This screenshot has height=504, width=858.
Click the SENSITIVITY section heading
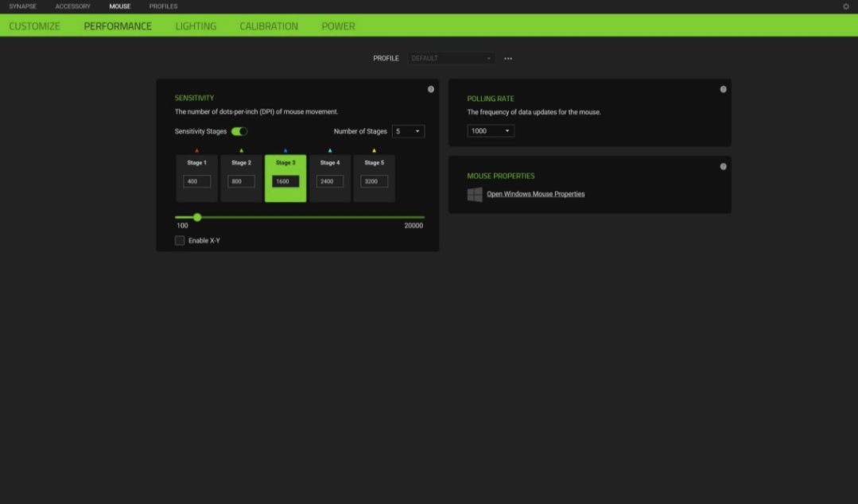pos(194,98)
